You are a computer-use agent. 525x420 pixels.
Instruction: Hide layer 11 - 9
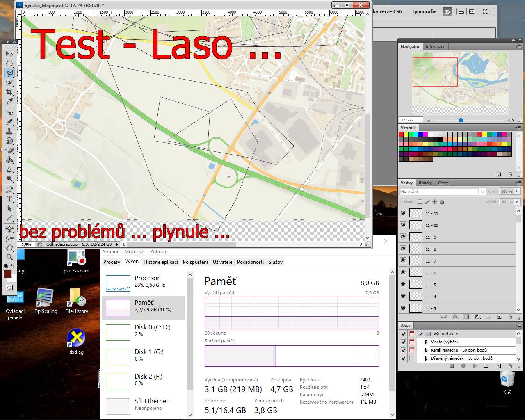[x=403, y=237]
